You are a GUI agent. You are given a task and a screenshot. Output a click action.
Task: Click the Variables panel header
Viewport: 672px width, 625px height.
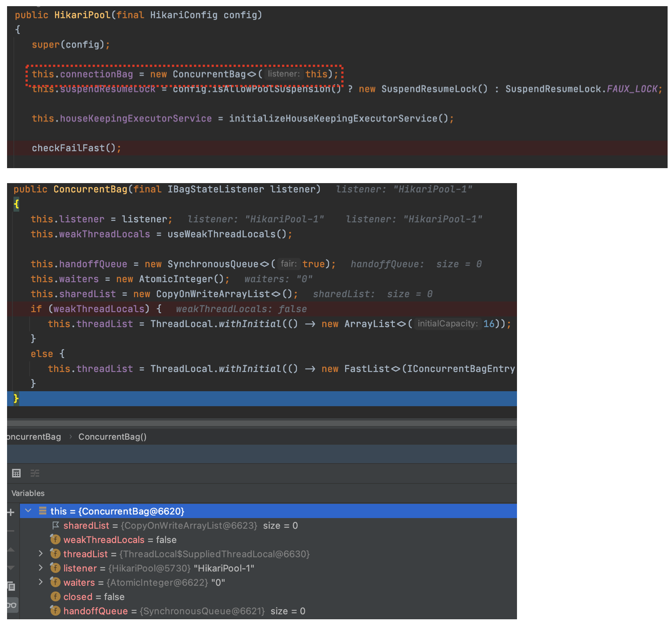28,493
